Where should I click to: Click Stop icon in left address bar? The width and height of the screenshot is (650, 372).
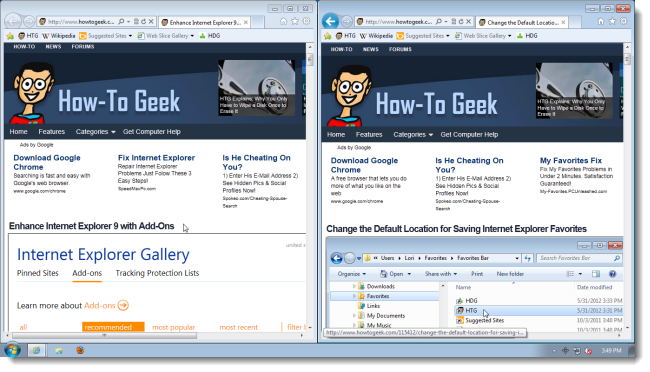151,22
